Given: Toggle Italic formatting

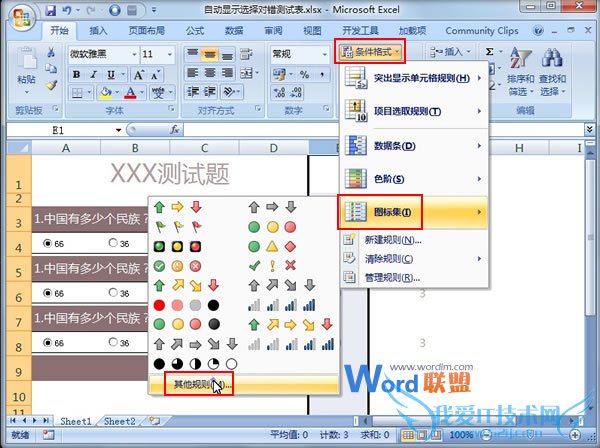Looking at the screenshot, I should pyautogui.click(x=94, y=74).
